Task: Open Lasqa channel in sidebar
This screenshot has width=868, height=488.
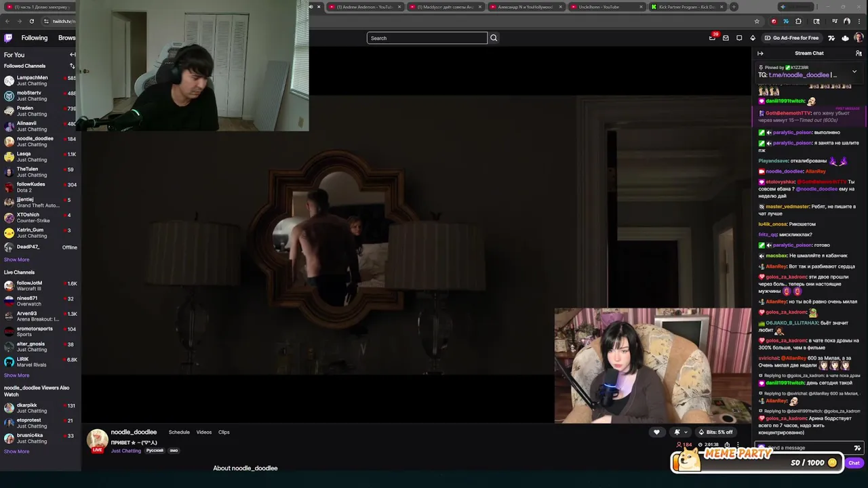Action: click(40, 157)
